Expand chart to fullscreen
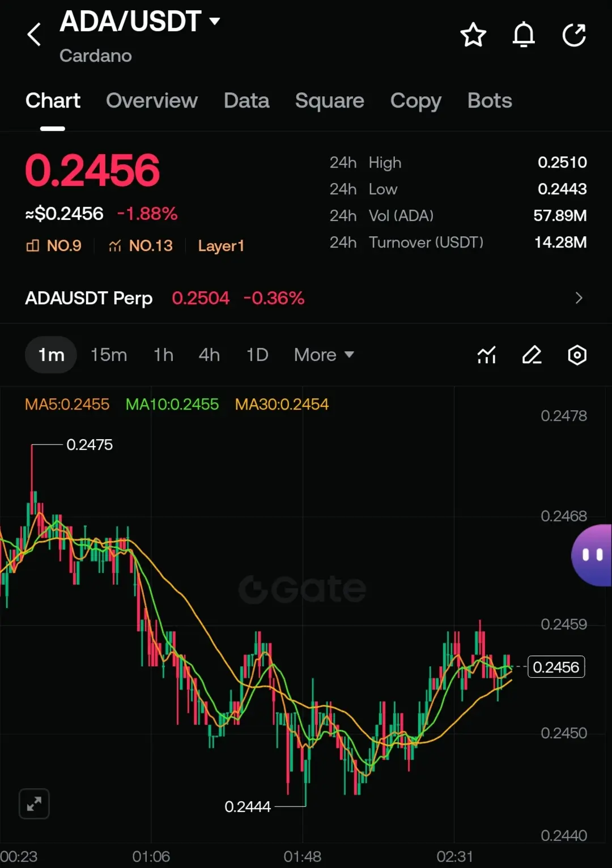 pos(34,803)
